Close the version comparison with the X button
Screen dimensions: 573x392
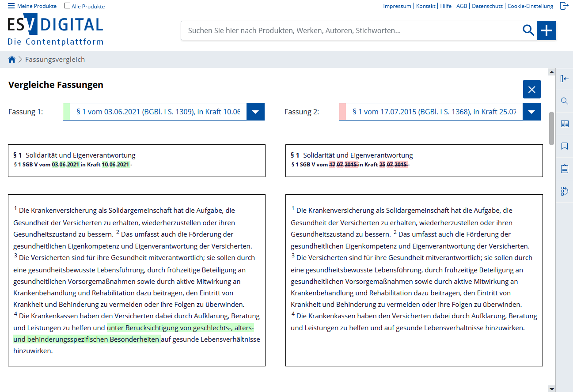[532, 90]
